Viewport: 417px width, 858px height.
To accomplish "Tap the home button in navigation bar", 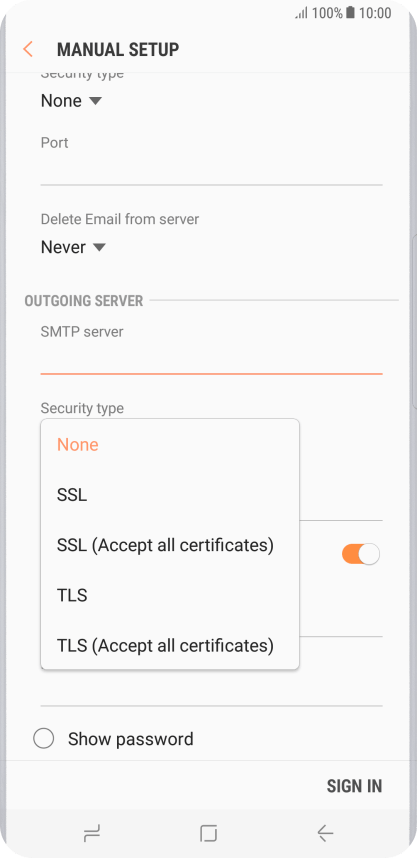I will coord(208,833).
